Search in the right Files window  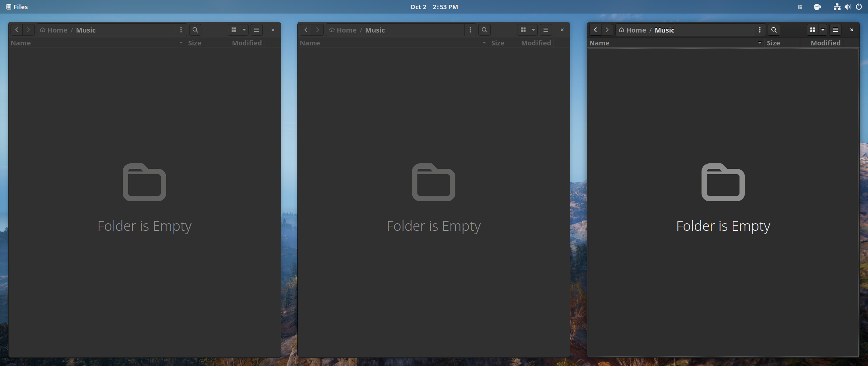774,30
